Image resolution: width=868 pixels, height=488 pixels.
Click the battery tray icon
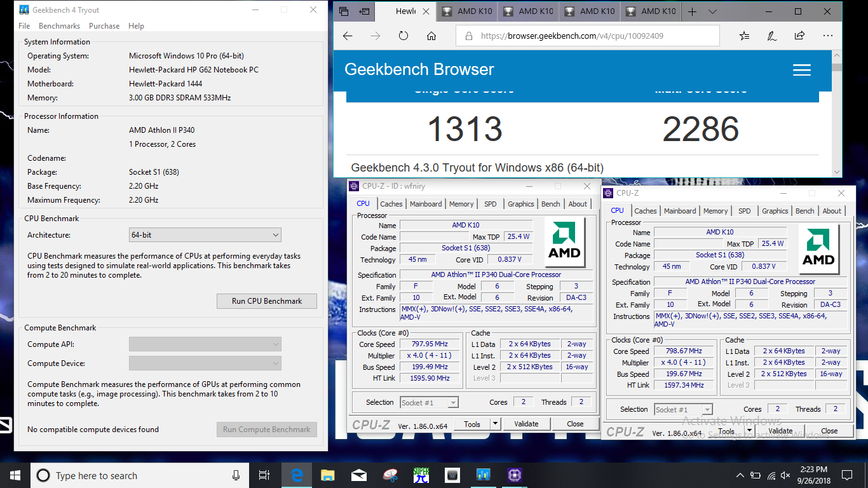pos(756,475)
